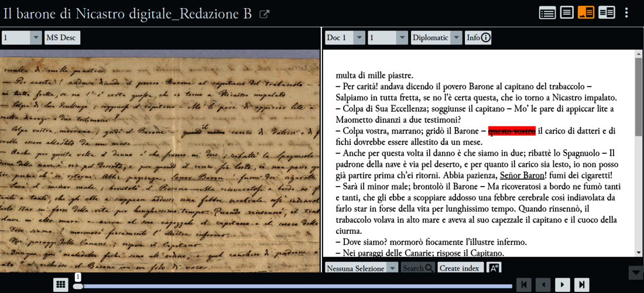Open the three-dot main menu

(626, 13)
